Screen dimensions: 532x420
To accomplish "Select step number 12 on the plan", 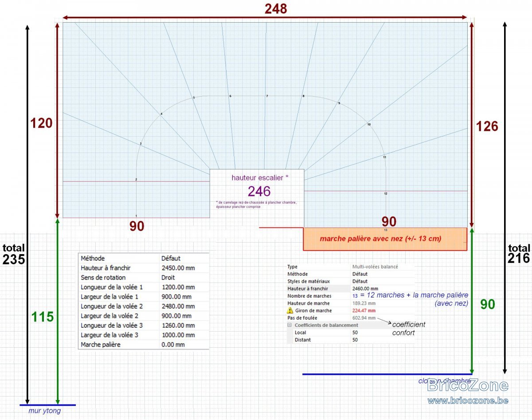I will [x=386, y=193].
